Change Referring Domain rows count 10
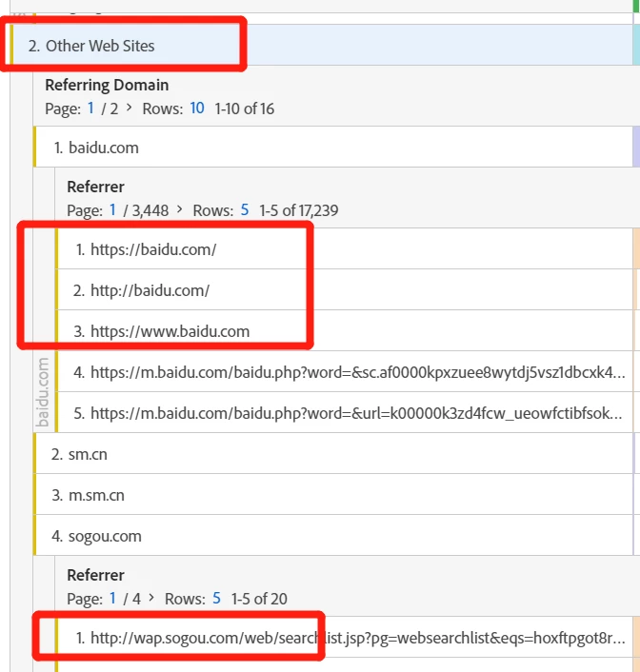The width and height of the screenshot is (640, 672). 197,108
